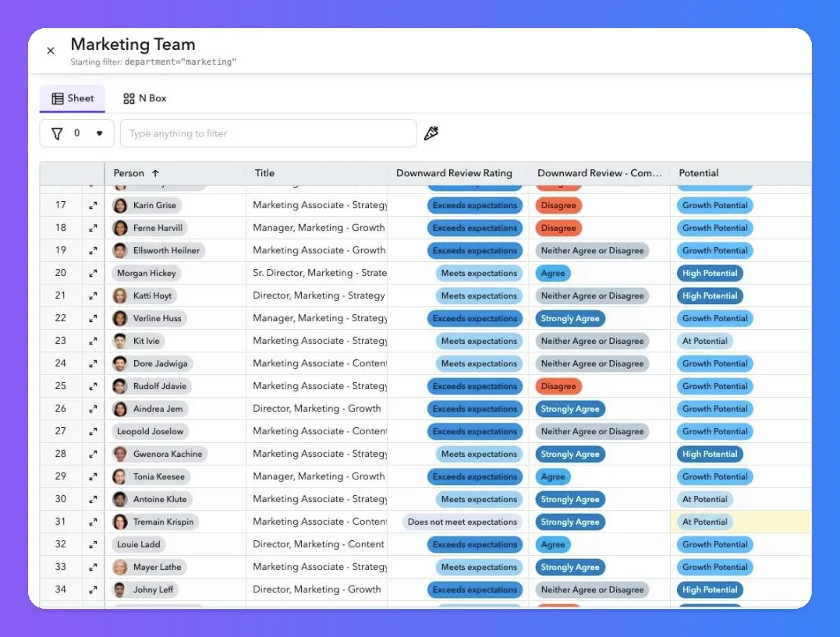Open row 29 Tonia Keesee expand icon
840x637 pixels.
94,477
